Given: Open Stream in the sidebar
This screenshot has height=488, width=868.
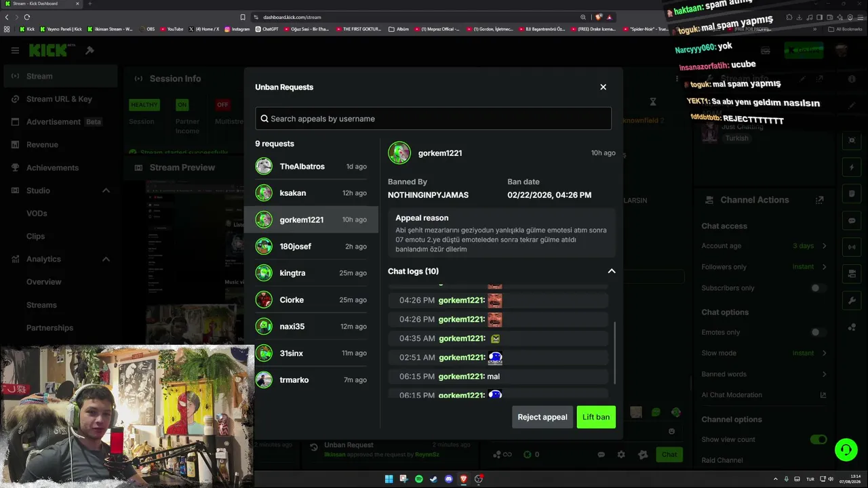Looking at the screenshot, I should click(x=60, y=76).
